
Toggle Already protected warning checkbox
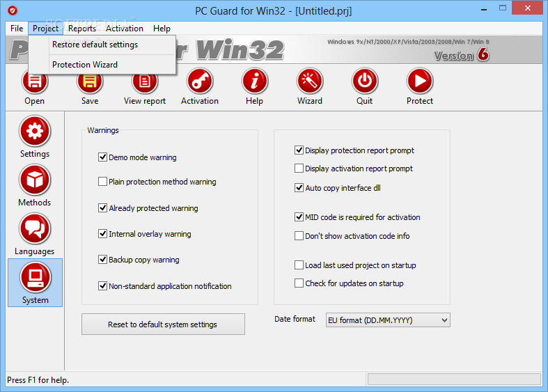[x=102, y=208]
